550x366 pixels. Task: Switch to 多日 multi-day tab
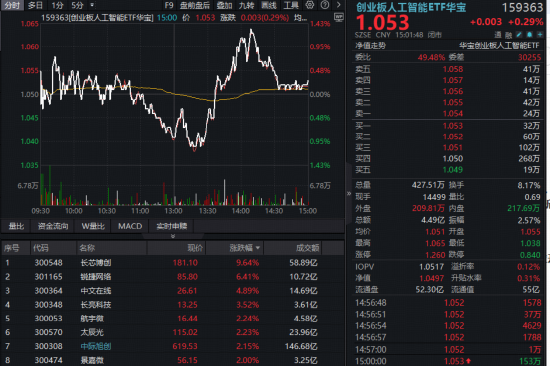[35, 5]
